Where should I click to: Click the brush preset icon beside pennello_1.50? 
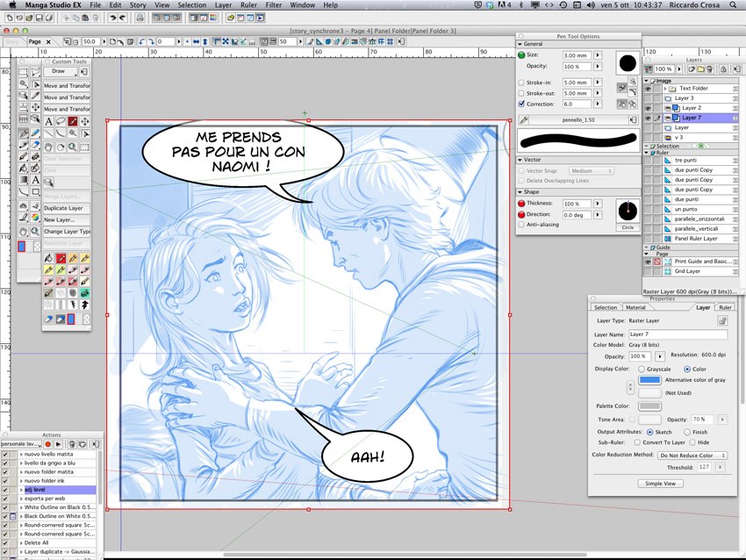click(x=524, y=118)
